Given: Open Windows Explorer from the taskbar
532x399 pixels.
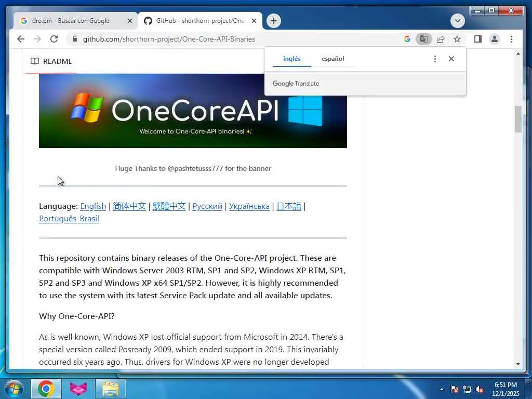Looking at the screenshot, I should coord(111,389).
